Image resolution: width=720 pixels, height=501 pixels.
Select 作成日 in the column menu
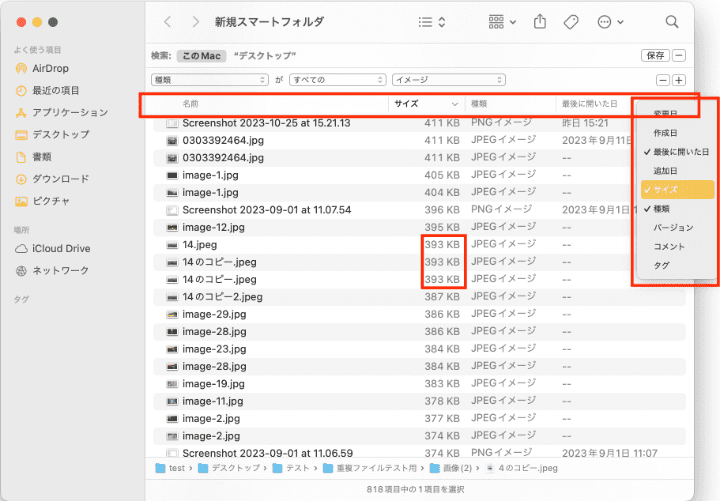tap(665, 132)
